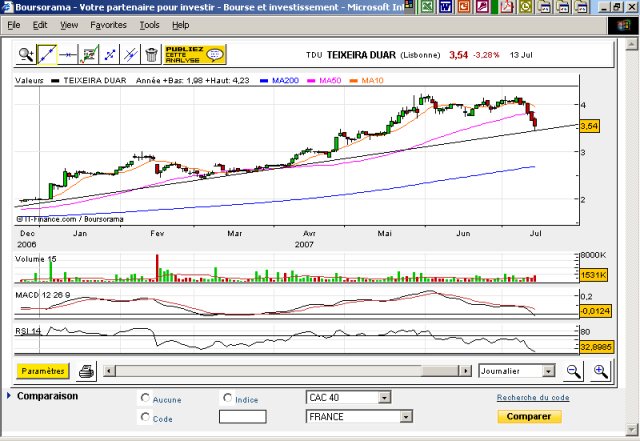Click the -3,28% change value

[x=486, y=55]
